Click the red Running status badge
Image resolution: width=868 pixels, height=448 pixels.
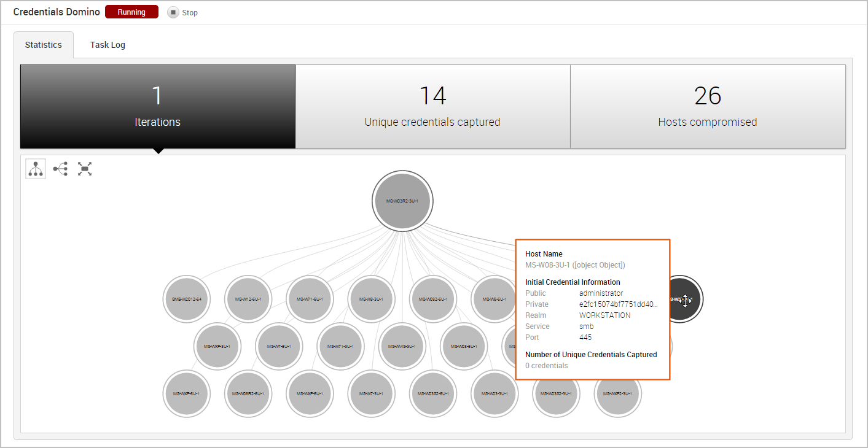point(131,12)
